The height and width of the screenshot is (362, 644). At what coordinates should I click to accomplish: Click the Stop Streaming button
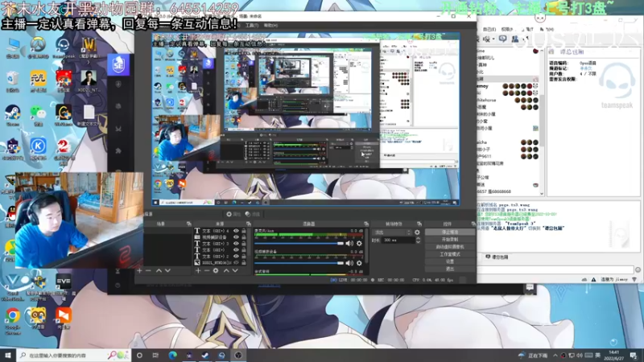coord(450,232)
